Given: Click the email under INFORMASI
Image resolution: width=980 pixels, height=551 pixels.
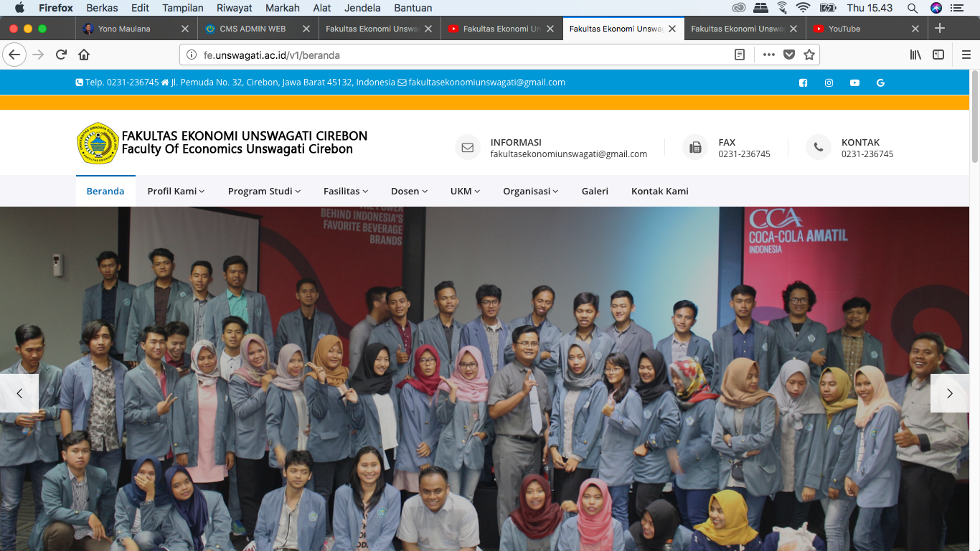Looking at the screenshot, I should [x=569, y=154].
